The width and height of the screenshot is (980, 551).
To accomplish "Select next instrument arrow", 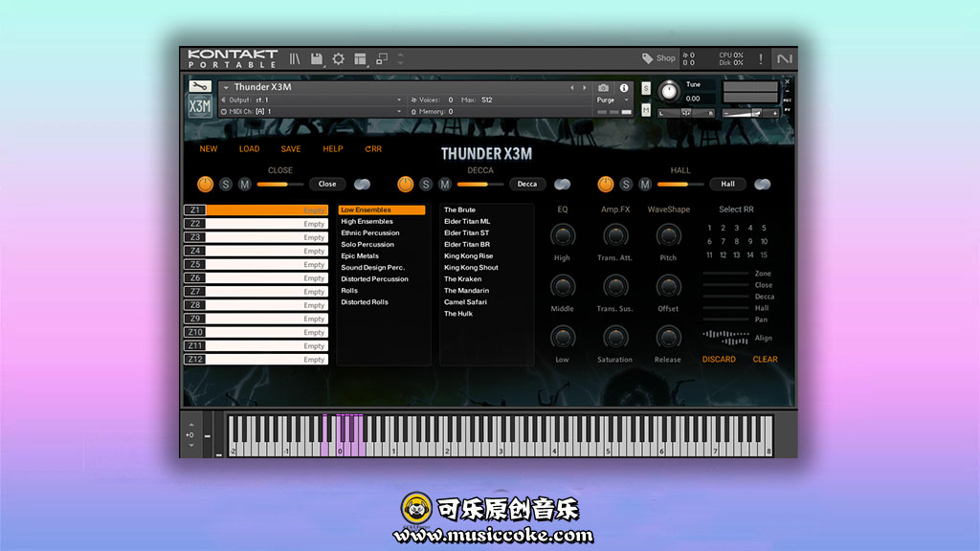I will tap(585, 88).
